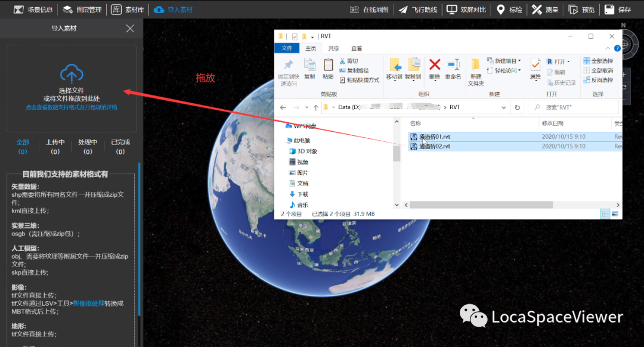Click the Explorer up-one-level arrow

pos(315,107)
